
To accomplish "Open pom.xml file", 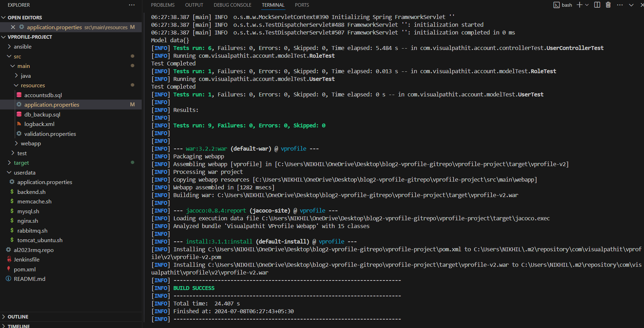I will pos(25,269).
